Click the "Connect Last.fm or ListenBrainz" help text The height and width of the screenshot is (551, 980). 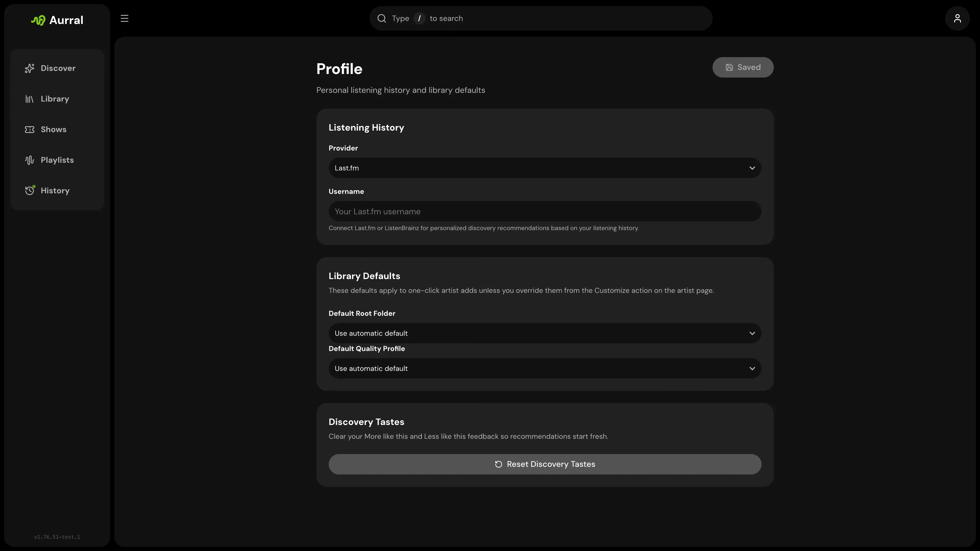tap(484, 228)
